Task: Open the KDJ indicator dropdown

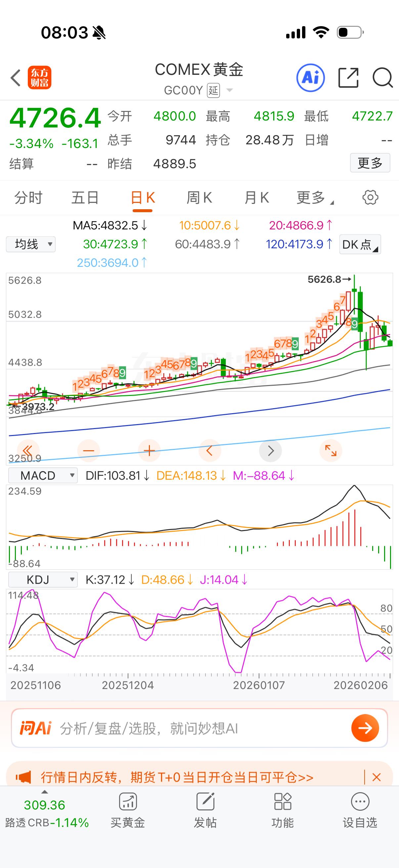Action: tap(43, 580)
